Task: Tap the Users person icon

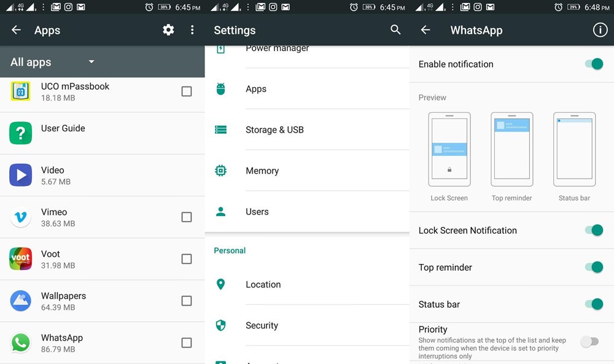Action: pyautogui.click(x=221, y=211)
